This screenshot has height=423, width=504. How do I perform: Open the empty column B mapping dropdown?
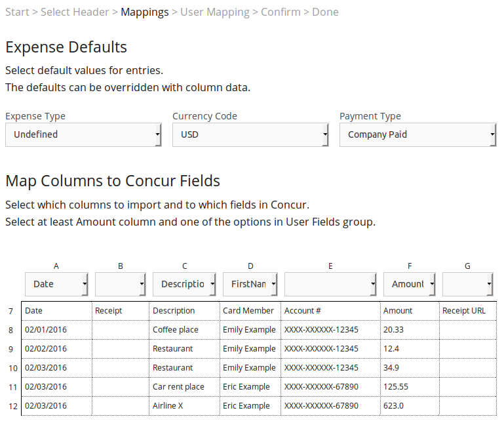pyautogui.click(x=121, y=285)
